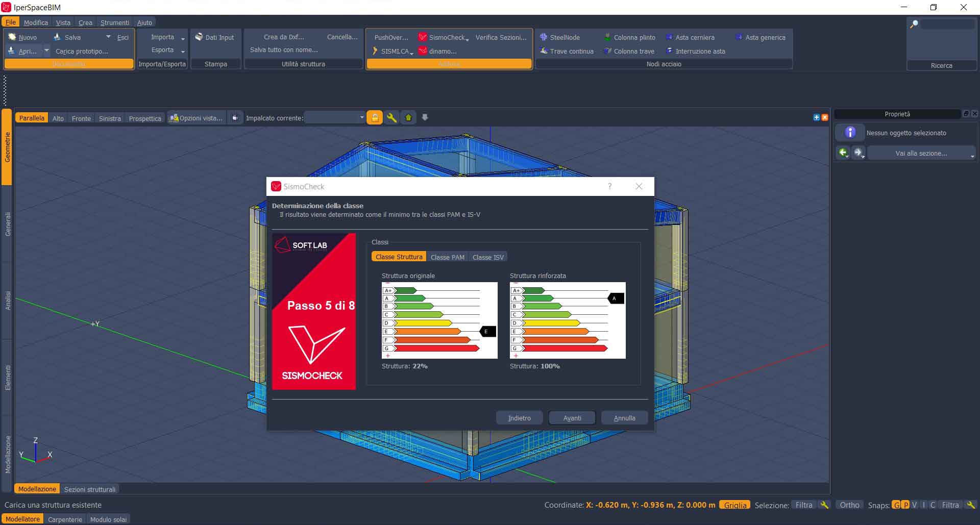Click the Indietro button
This screenshot has height=525, width=980.
[x=519, y=418]
